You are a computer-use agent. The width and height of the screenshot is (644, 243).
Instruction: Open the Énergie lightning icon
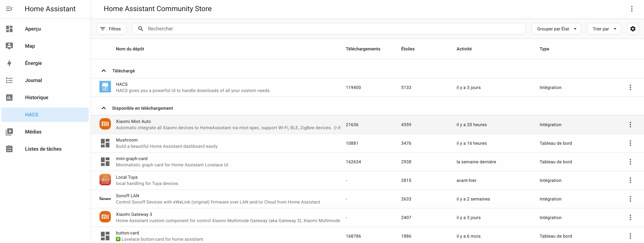(9, 63)
